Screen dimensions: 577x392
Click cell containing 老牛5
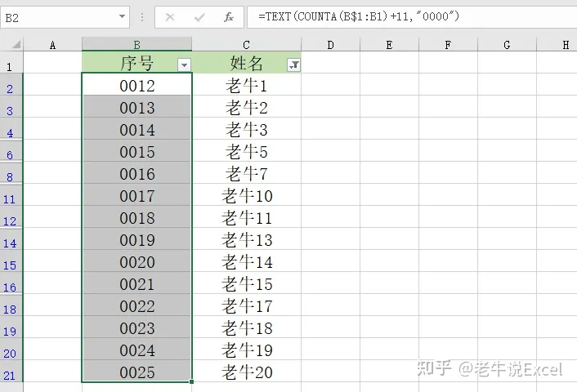pyautogui.click(x=246, y=151)
